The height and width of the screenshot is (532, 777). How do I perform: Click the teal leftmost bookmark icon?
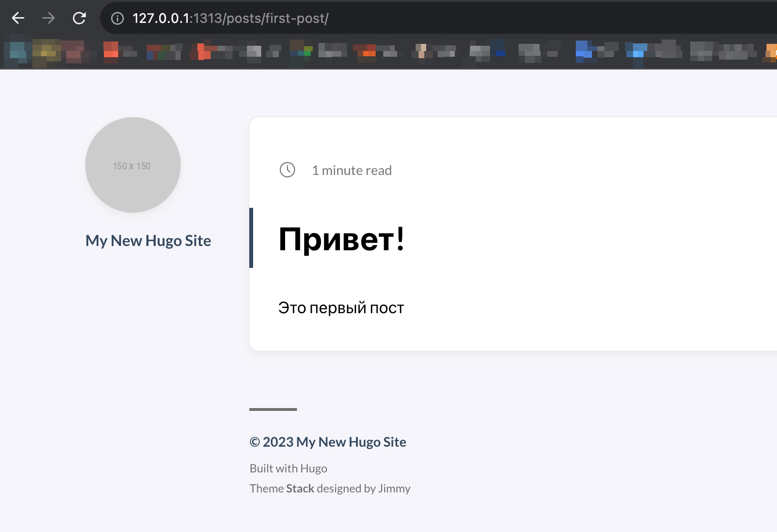18,51
